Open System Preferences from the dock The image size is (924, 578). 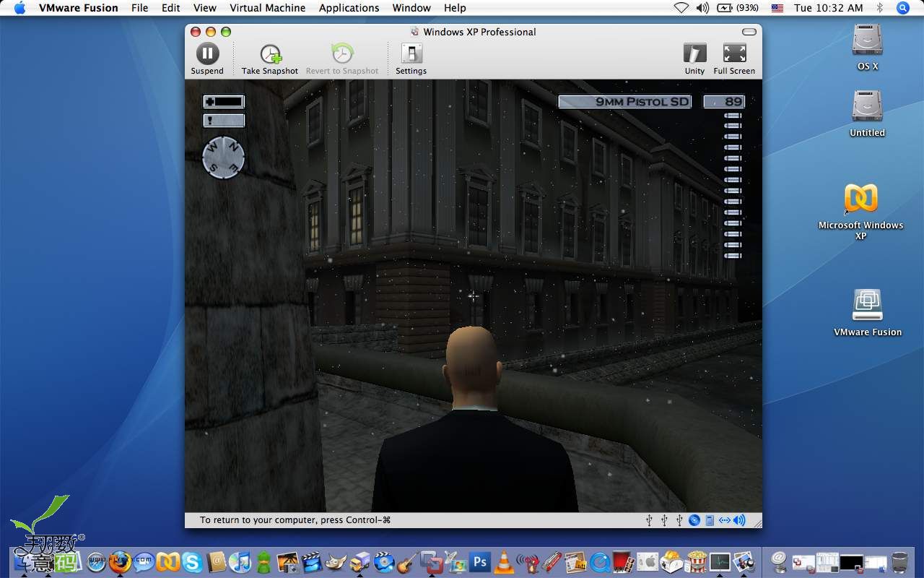click(x=648, y=561)
